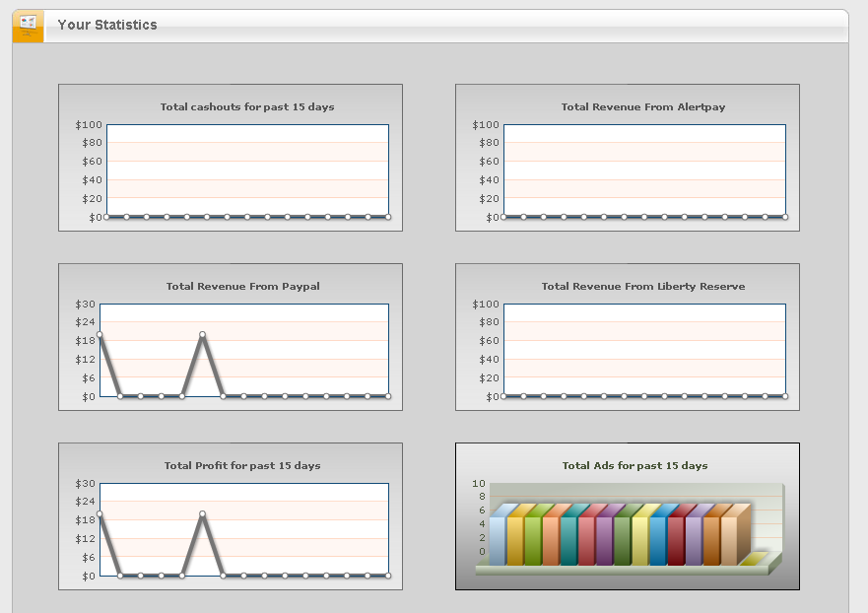Click the last data point in Liberty Reserve chart

(785, 396)
